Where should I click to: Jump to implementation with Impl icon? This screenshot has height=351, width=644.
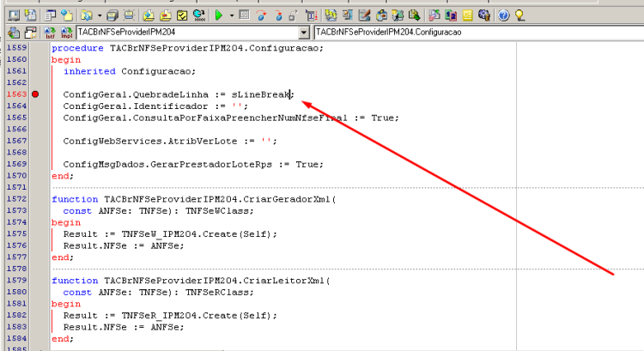pyautogui.click(x=66, y=33)
